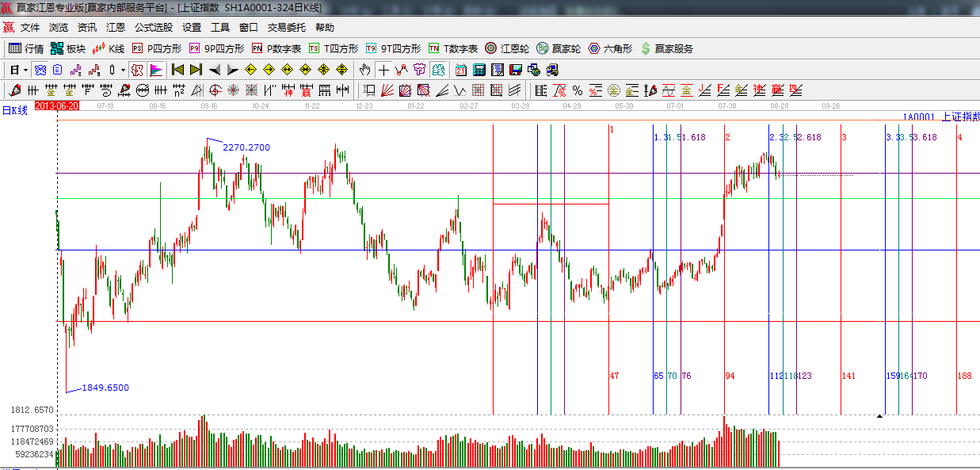Viewport: 980px width, 470px height.
Task: Open the 公式选股 menu
Action: pyautogui.click(x=153, y=28)
